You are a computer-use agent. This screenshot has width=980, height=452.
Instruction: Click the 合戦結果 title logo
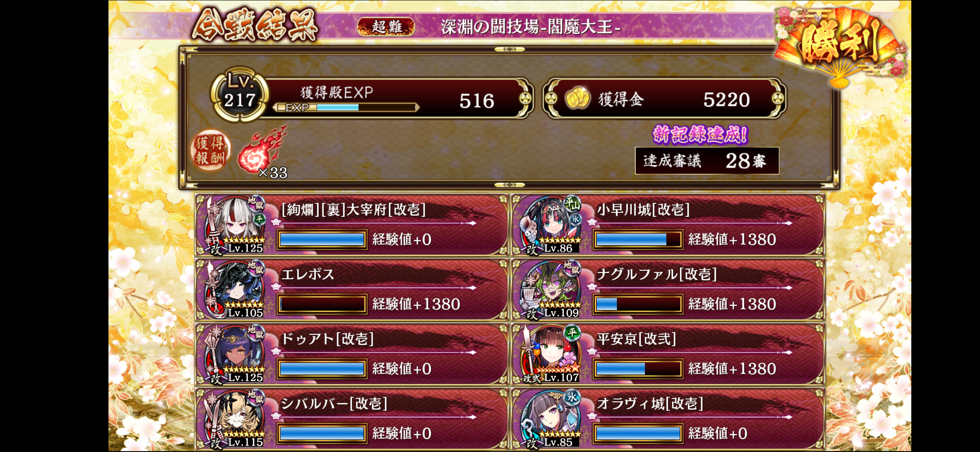(x=255, y=25)
